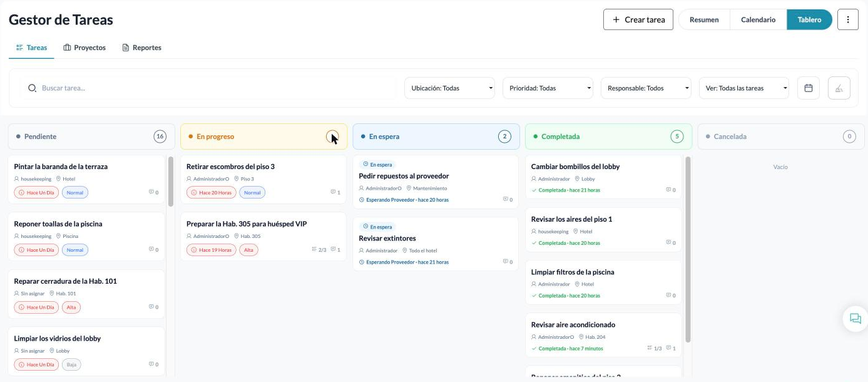
Task: Go to the Reportes tab
Action: (142, 48)
